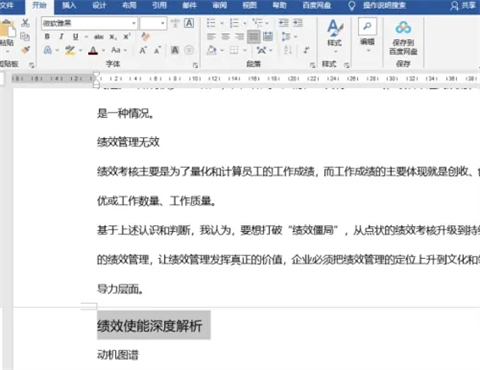Click the ruler first-line indent marker

tap(96, 75)
